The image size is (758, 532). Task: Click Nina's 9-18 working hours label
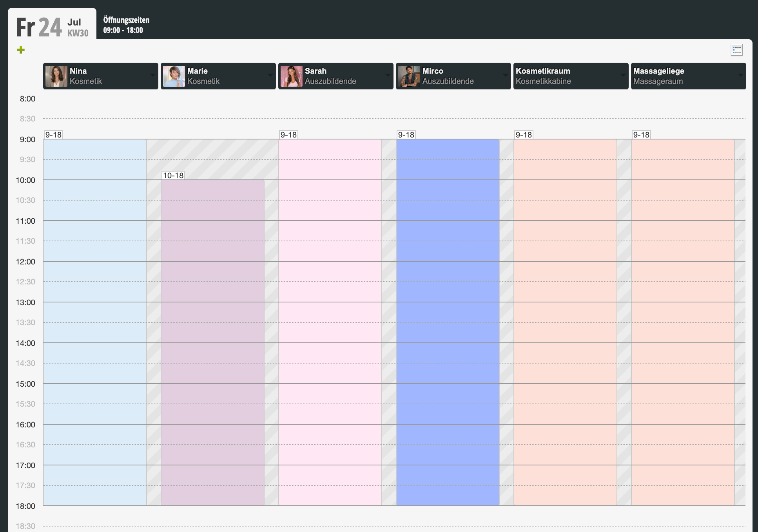(x=54, y=135)
